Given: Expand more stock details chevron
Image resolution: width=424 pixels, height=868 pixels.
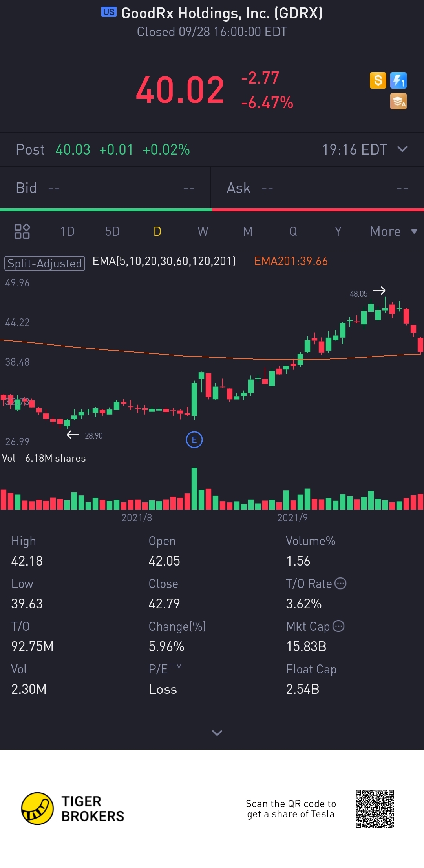Looking at the screenshot, I should click(x=217, y=733).
